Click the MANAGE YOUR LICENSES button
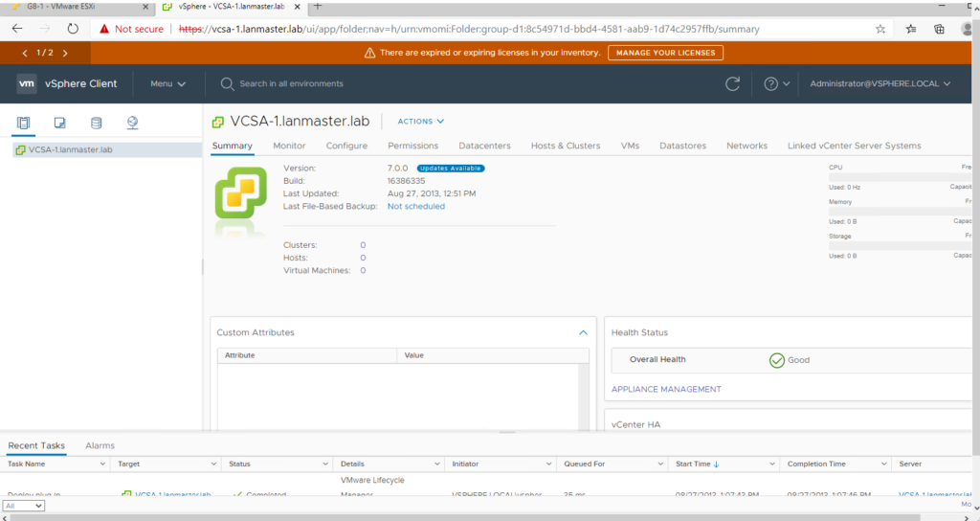 pyautogui.click(x=664, y=53)
